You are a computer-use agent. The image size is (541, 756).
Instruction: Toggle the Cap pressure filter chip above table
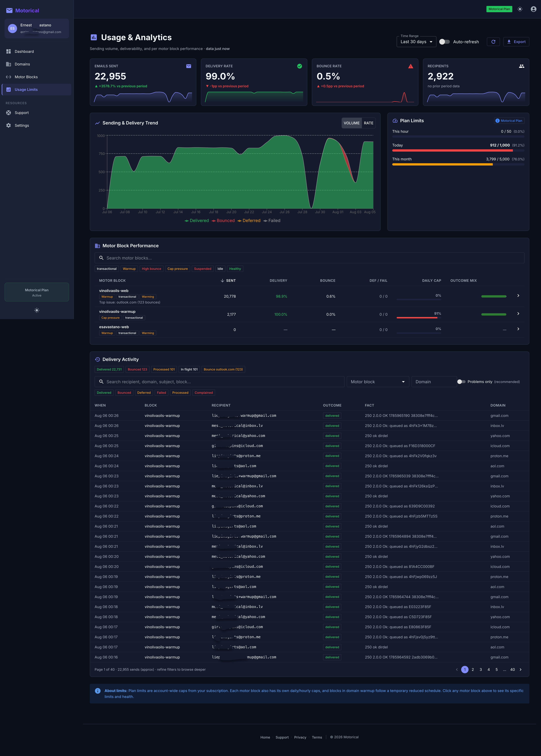[178, 269]
